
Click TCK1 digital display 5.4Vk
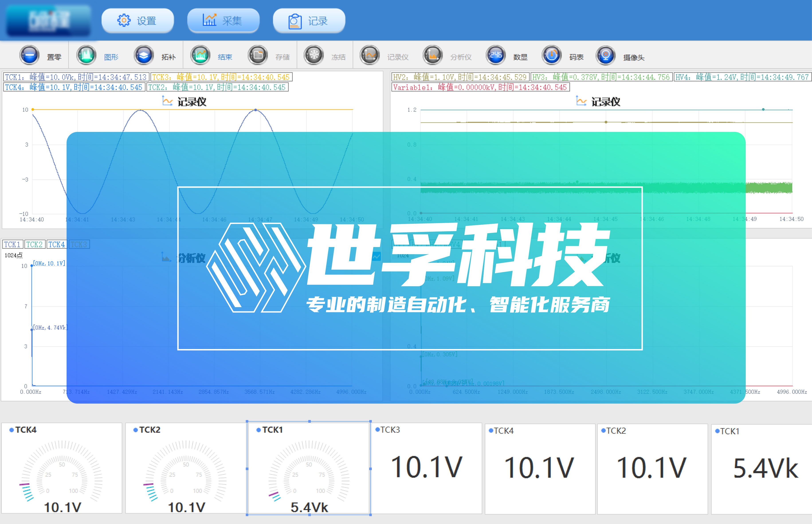pos(762,469)
